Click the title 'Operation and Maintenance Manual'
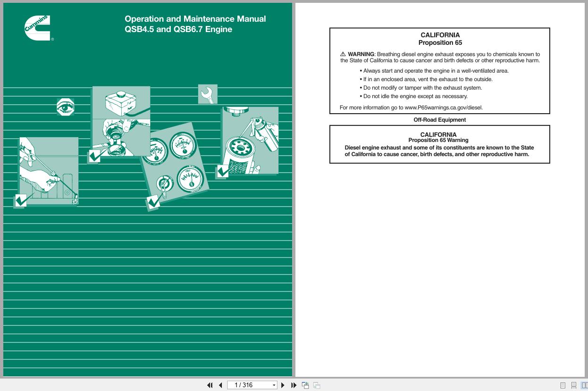Viewport: 588px width, 391px height. click(195, 19)
